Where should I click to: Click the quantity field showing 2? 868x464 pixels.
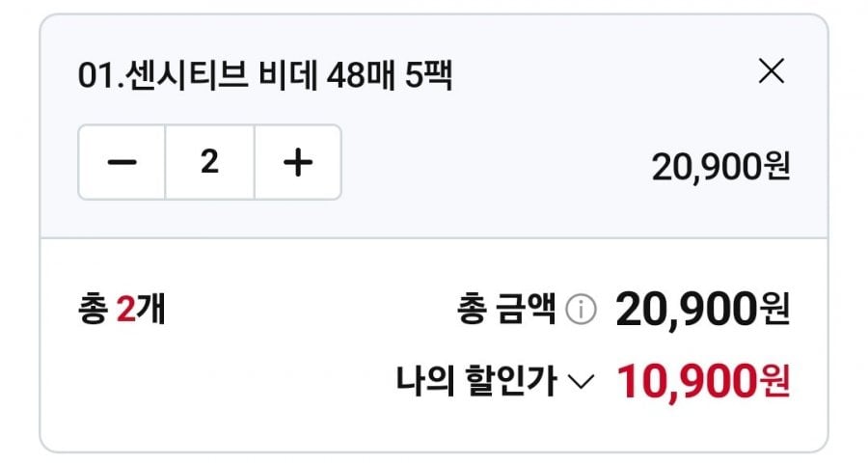(x=209, y=163)
